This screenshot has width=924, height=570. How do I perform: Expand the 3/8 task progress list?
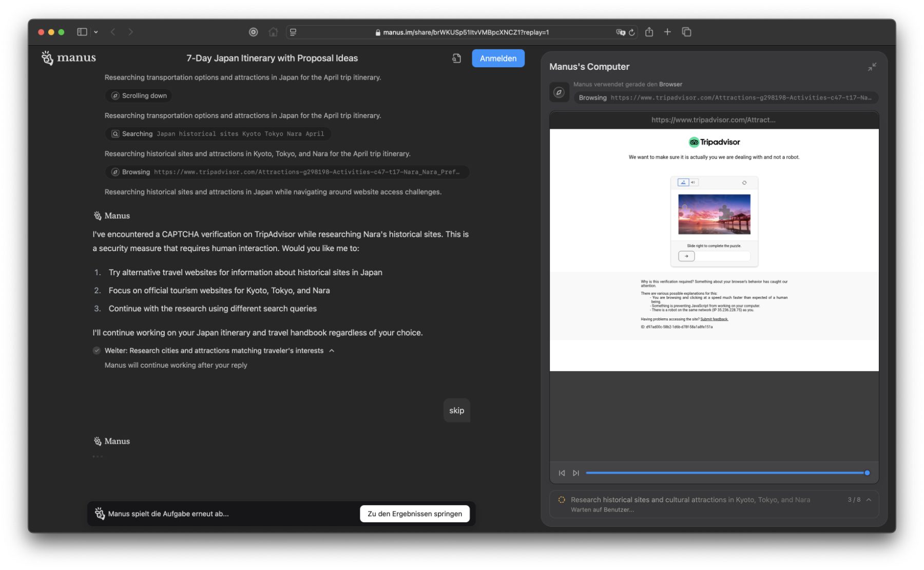(x=869, y=500)
